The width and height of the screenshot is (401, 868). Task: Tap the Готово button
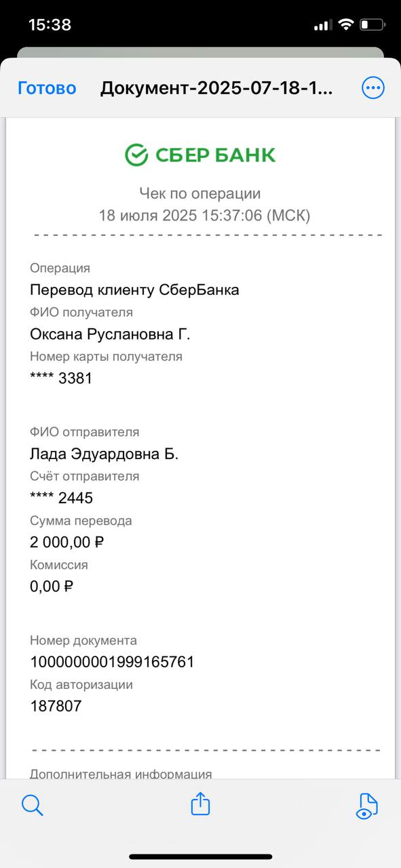pos(47,88)
